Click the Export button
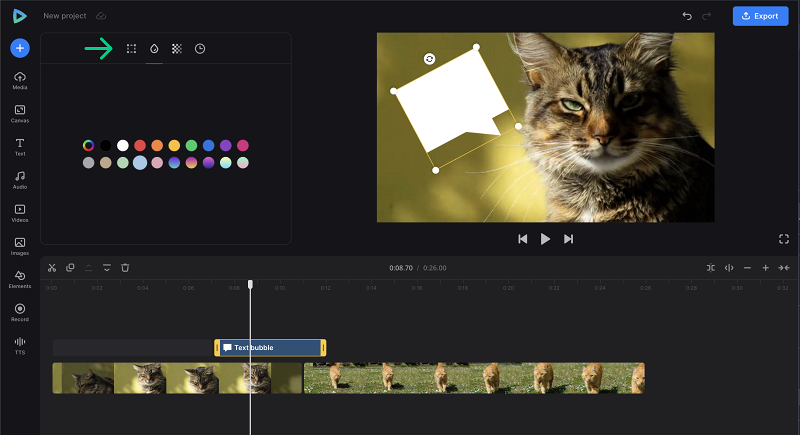Viewport: 800px width, 435px height. [760, 16]
